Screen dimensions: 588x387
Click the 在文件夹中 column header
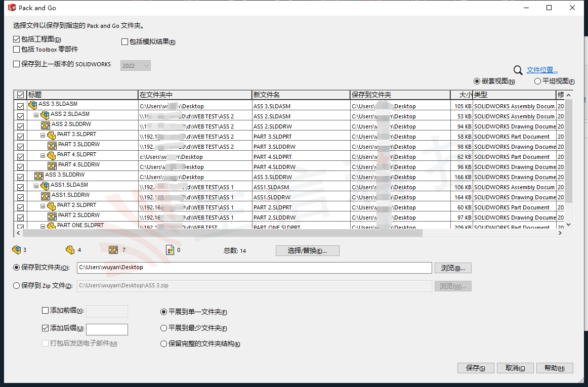pos(194,95)
